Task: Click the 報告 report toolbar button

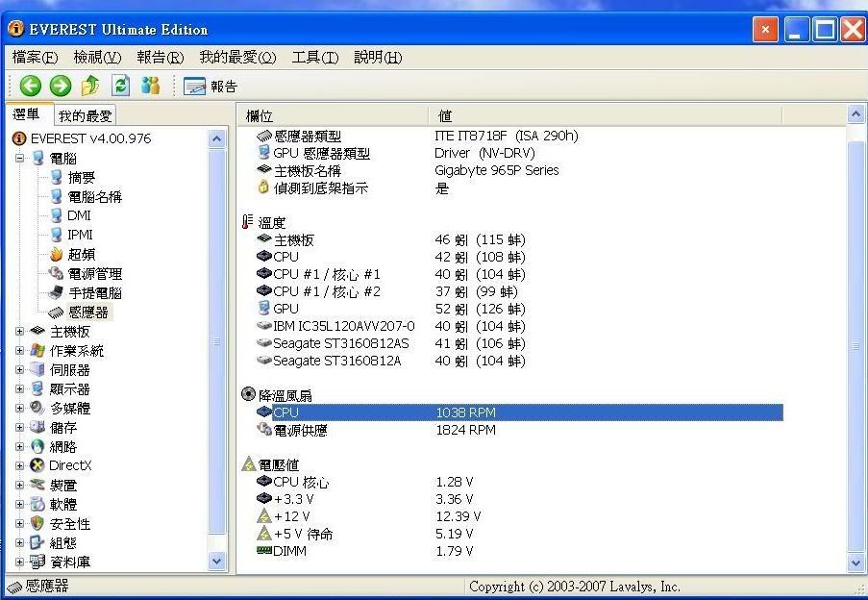Action: click(x=211, y=87)
